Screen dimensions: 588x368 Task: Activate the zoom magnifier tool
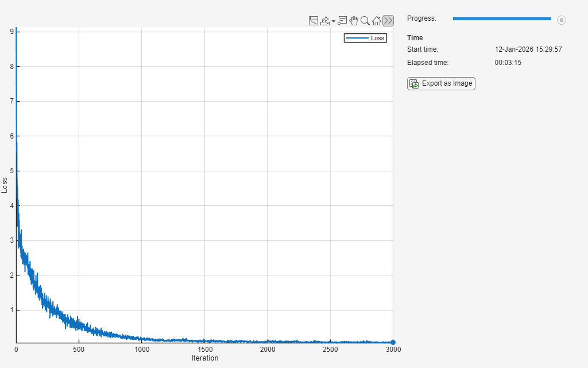tap(365, 21)
